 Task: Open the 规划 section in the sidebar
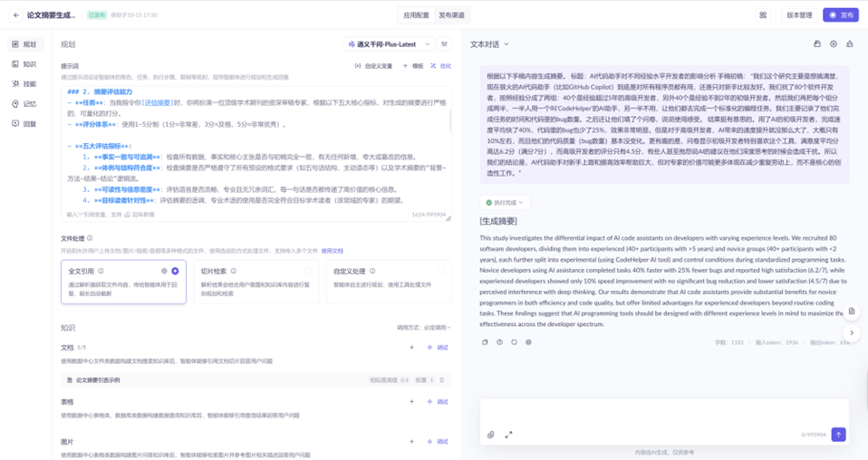point(24,44)
